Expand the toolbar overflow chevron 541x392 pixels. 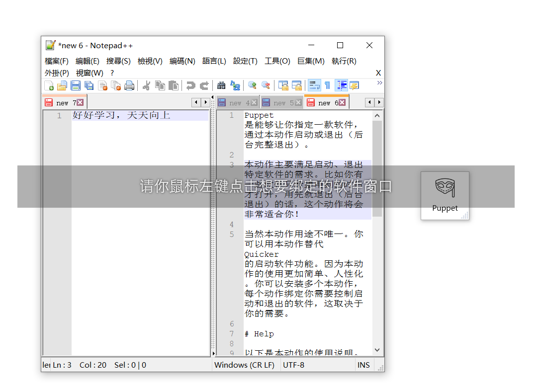click(379, 82)
